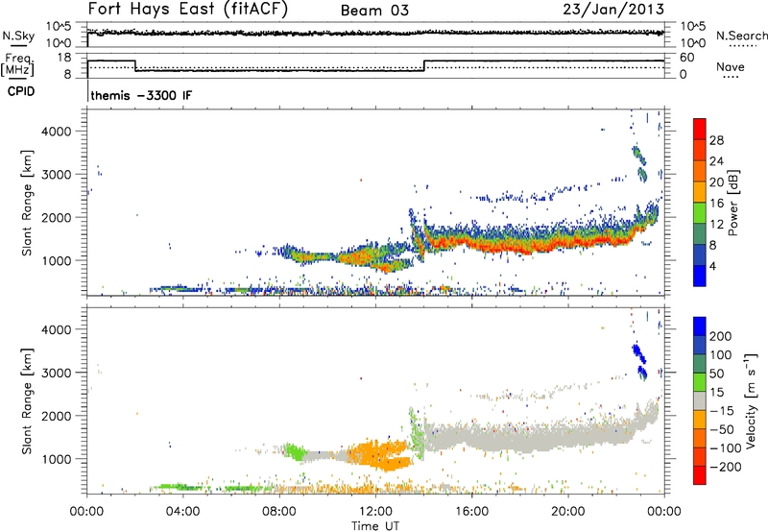Click the velocity panel 'Slant Range [km]' label
This screenshot has width=768, height=532.
27,400
